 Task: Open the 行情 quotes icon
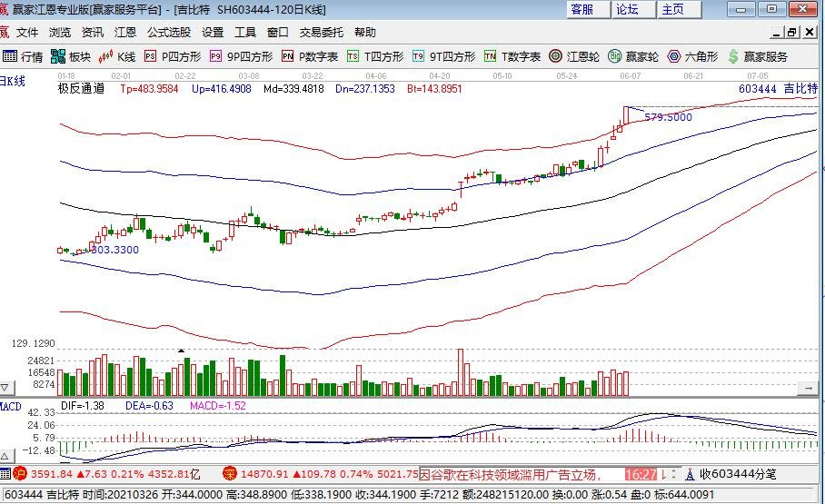(10, 55)
